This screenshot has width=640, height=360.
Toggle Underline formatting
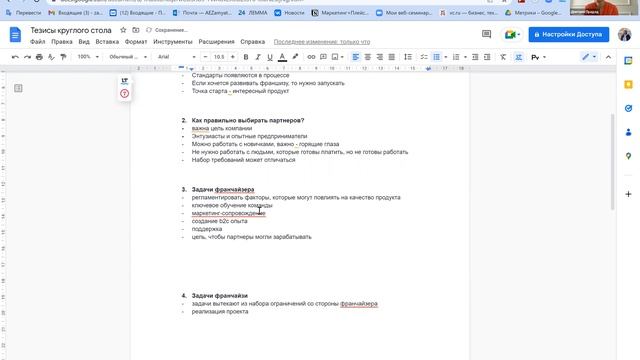270,57
